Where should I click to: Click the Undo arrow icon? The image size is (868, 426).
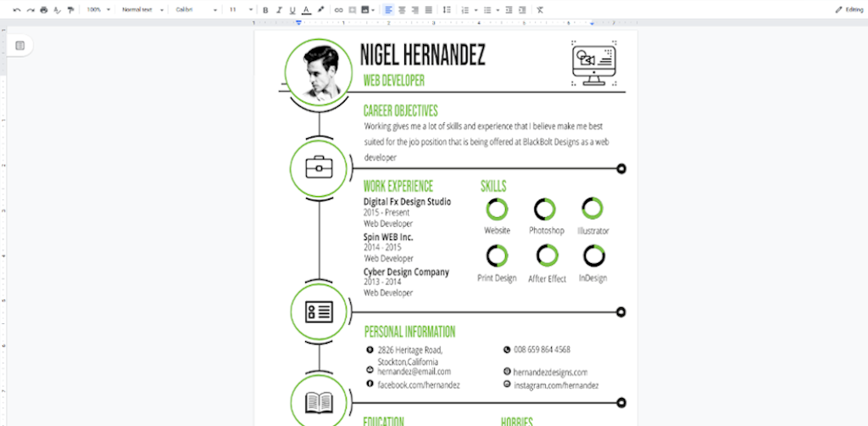pos(17,10)
